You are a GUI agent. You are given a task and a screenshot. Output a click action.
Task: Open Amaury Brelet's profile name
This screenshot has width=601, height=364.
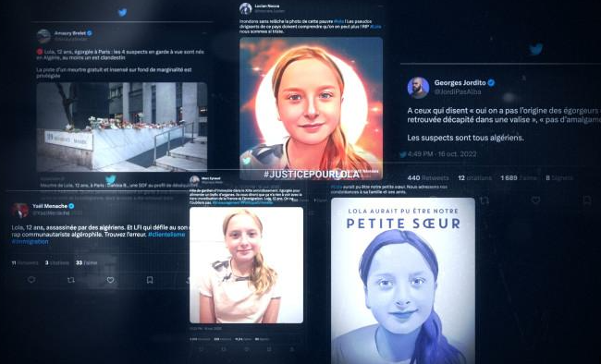pos(69,33)
